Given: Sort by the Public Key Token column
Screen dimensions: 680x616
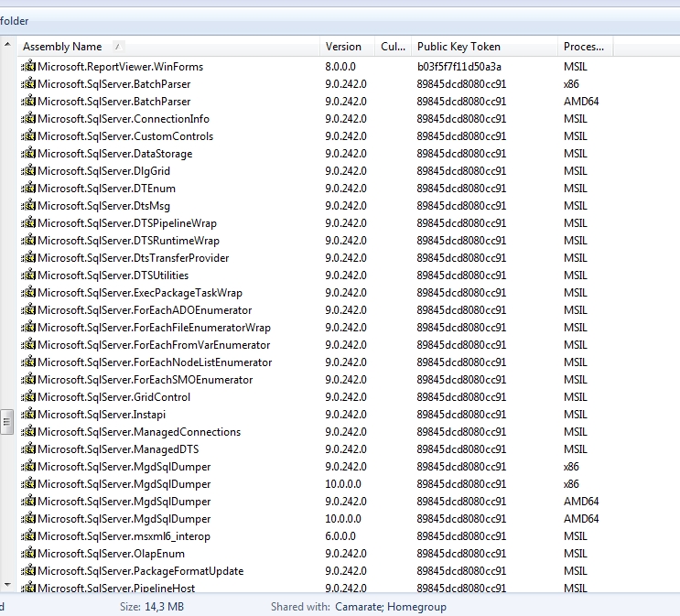Looking at the screenshot, I should point(459,47).
